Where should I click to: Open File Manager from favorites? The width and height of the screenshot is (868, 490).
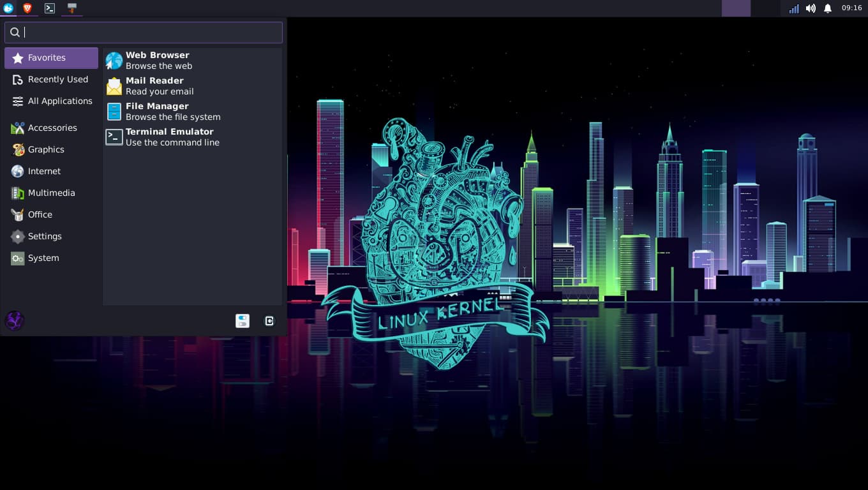(x=192, y=112)
